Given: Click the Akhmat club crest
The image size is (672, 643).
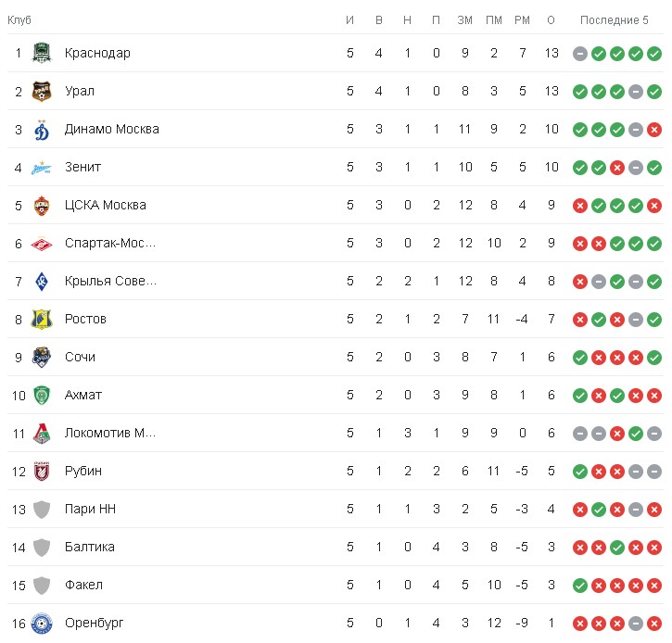Looking at the screenshot, I should coord(42,395).
